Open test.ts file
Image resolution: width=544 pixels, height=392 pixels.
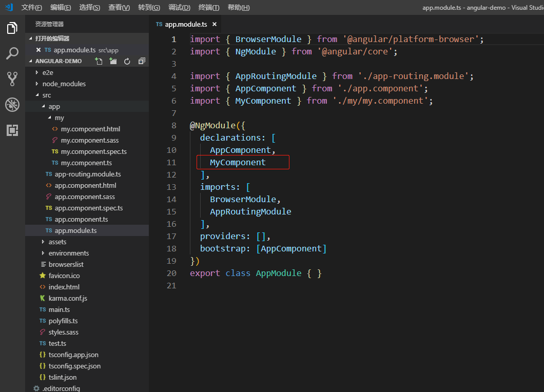coord(87,343)
